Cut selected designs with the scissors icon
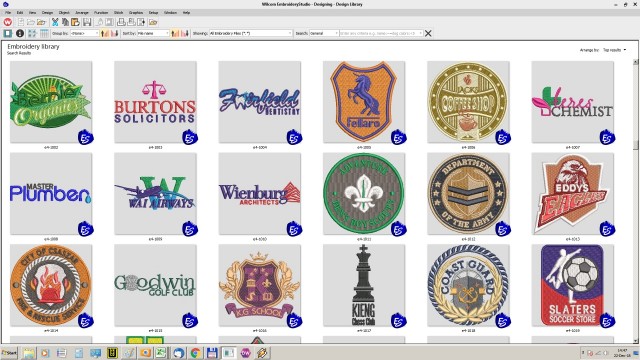The height and width of the screenshot is (360, 640). tap(55, 22)
